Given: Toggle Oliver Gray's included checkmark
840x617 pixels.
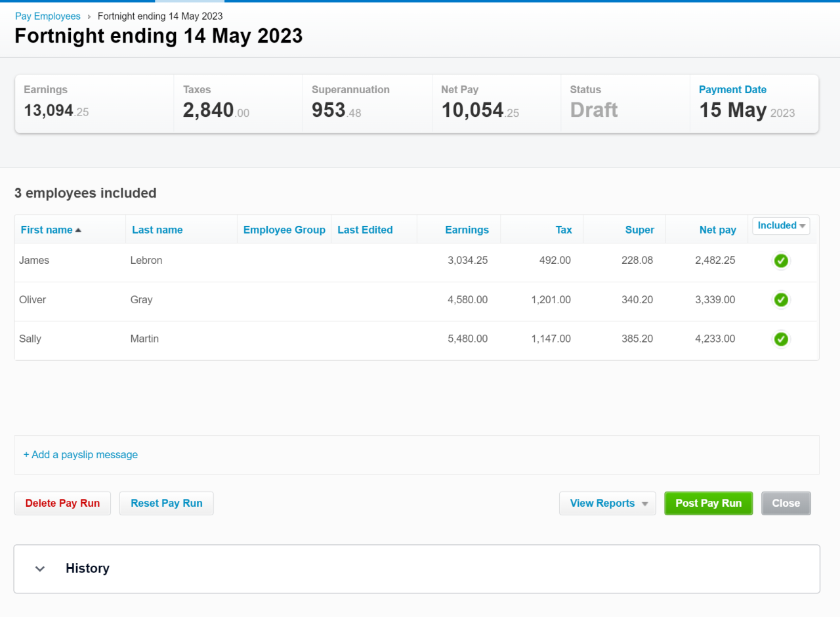Looking at the screenshot, I should point(781,300).
